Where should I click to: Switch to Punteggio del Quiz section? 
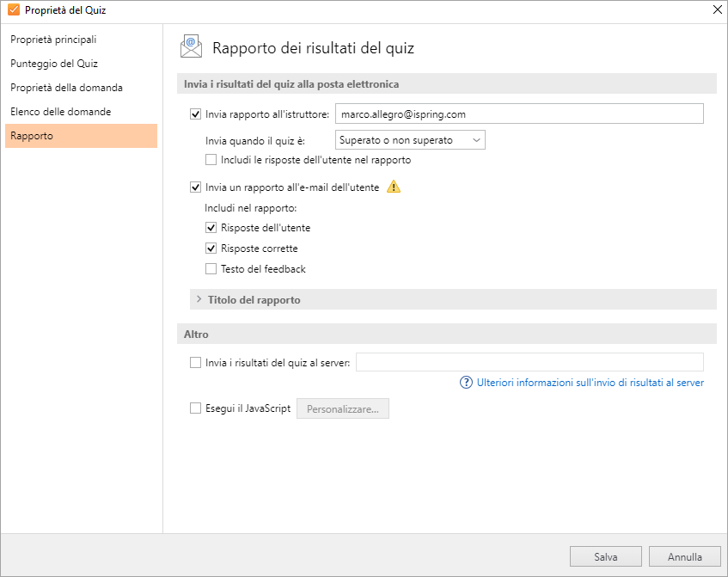click(54, 64)
